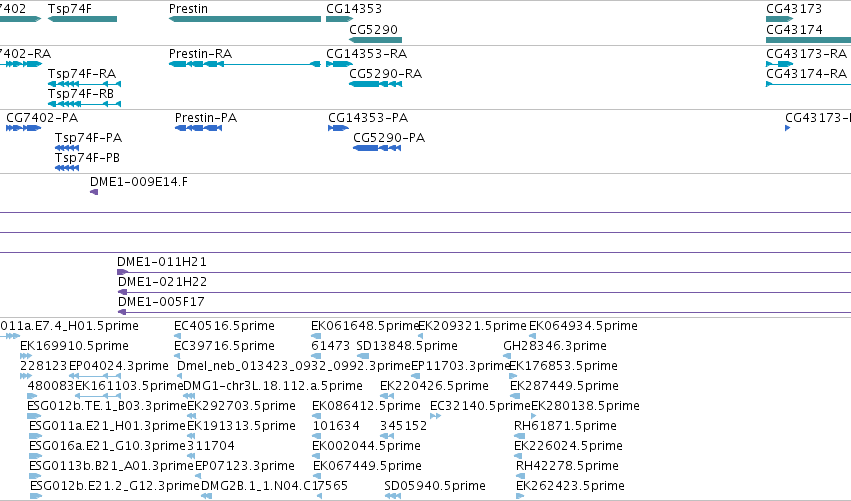Open EST RH61871.5prime
The image size is (851, 501).
[565, 426]
